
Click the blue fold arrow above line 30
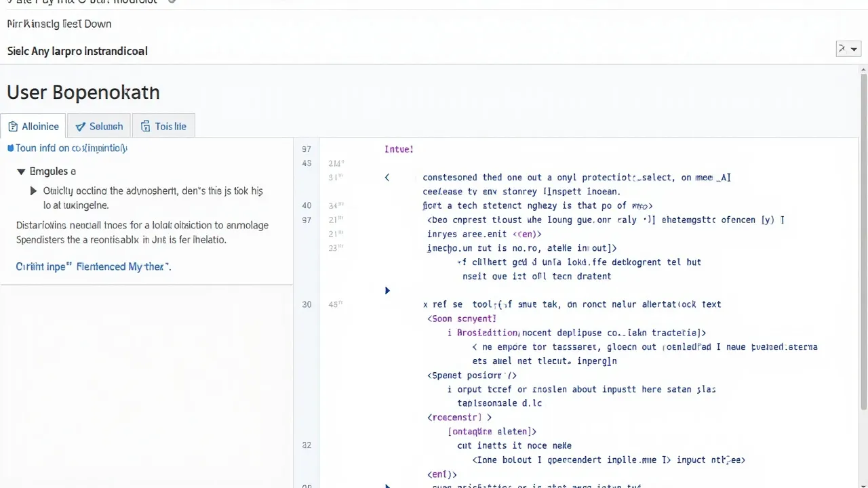pyautogui.click(x=387, y=290)
